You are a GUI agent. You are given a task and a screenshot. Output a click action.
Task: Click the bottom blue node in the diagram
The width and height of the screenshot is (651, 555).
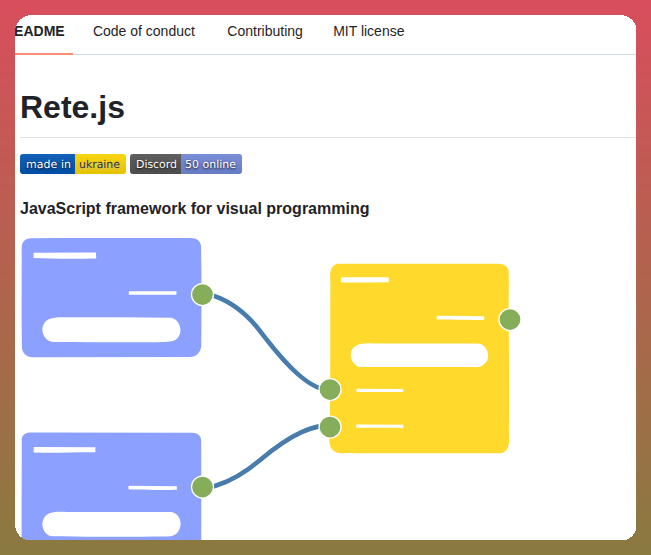point(111,486)
